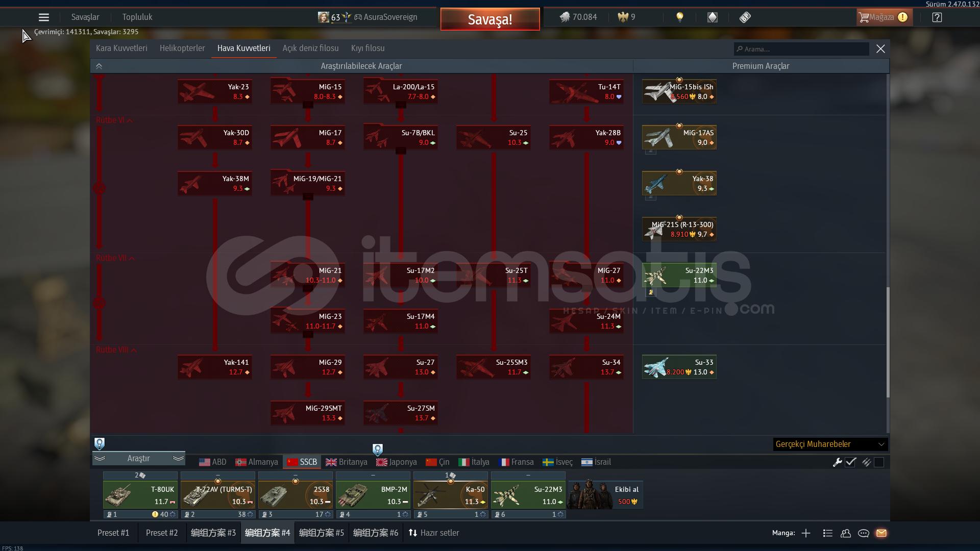980x551 pixels.
Task: Collapse Rütbe VI rank section
Action: coord(114,120)
